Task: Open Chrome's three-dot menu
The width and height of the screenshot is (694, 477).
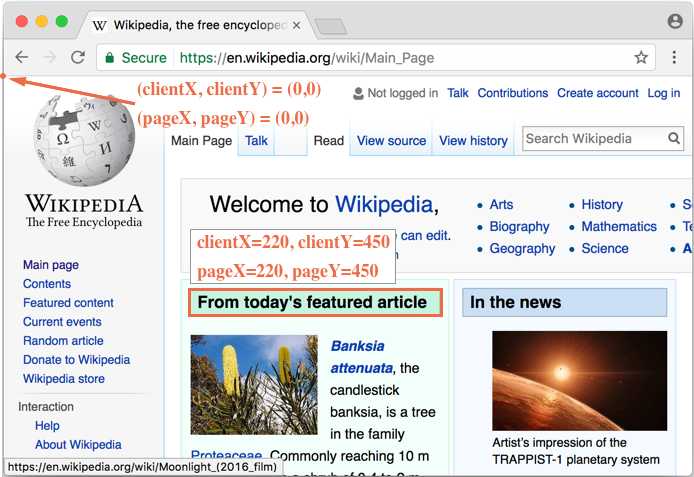Action: pos(674,57)
